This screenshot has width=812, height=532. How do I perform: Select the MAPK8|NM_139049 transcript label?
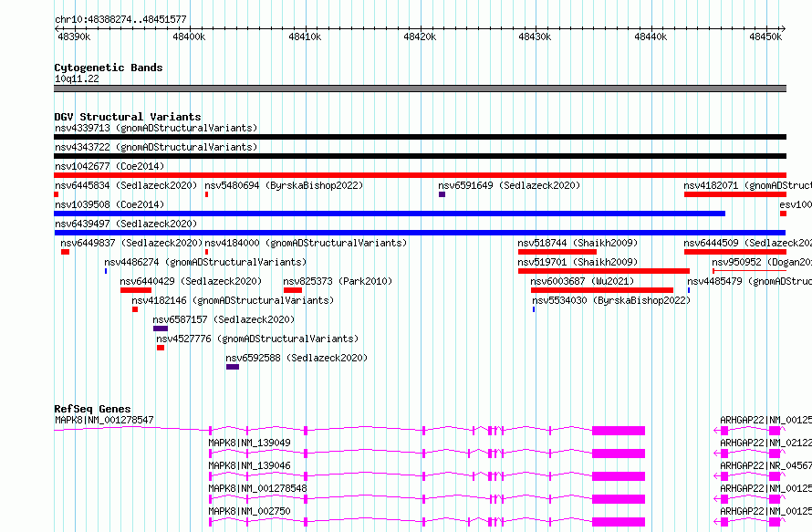point(250,443)
